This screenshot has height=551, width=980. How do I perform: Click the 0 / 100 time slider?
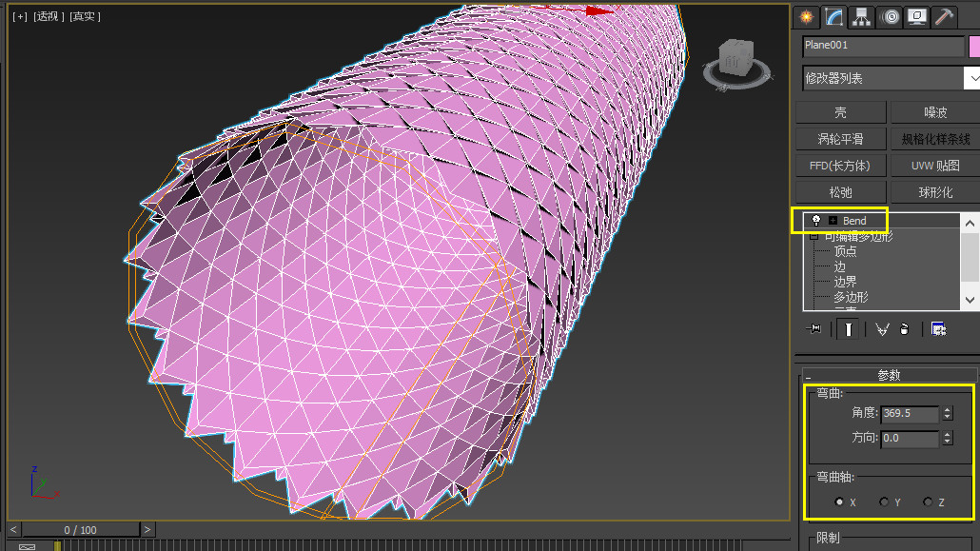81,530
